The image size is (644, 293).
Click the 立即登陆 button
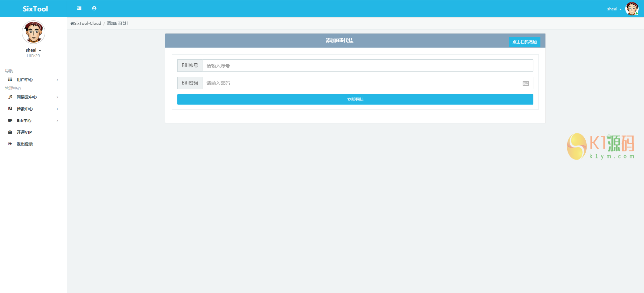(355, 99)
